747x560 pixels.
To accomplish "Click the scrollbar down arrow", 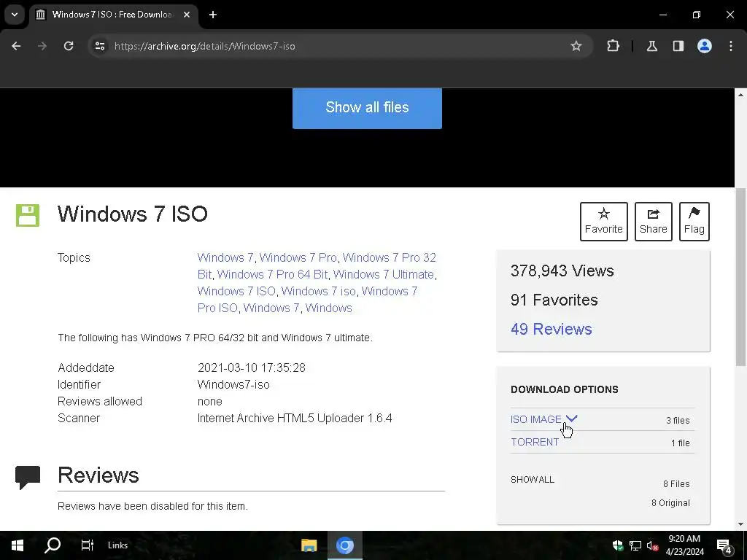I will pos(740,524).
